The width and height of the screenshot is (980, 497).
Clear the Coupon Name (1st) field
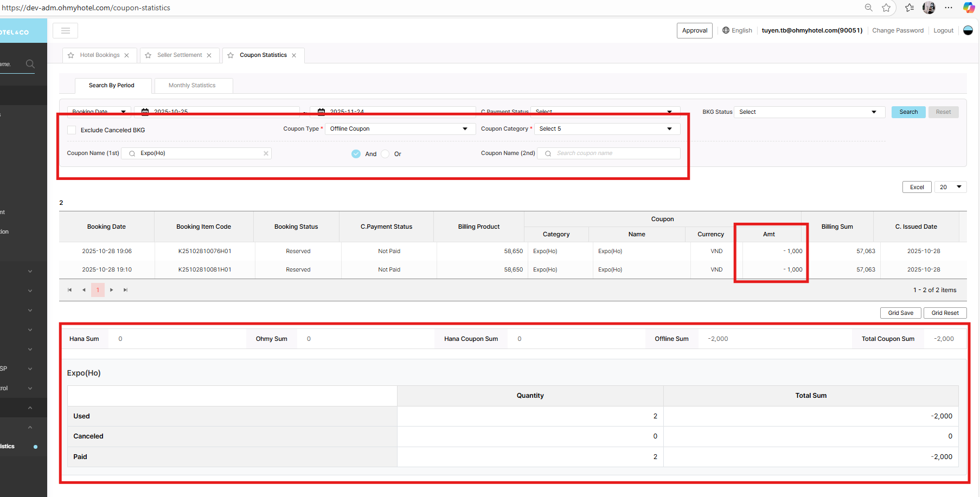pos(266,153)
